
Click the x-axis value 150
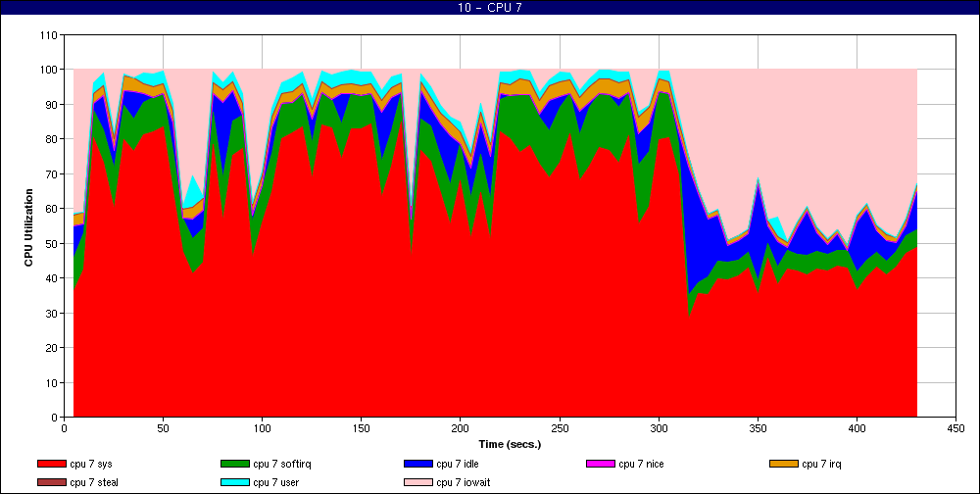(x=362, y=429)
